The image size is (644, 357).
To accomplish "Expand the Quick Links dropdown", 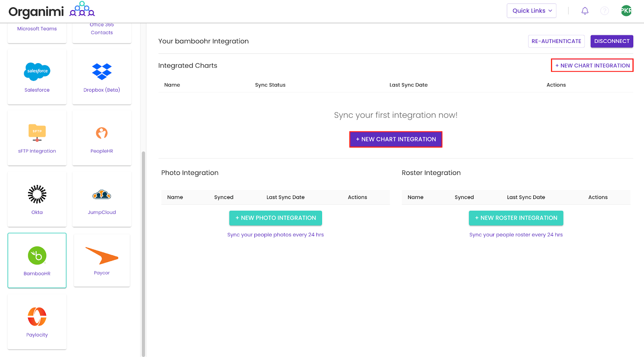I will tap(532, 11).
